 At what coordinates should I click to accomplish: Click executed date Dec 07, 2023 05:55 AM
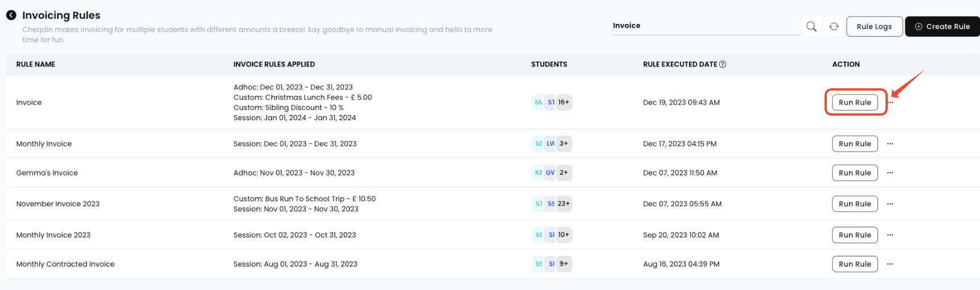point(682,204)
